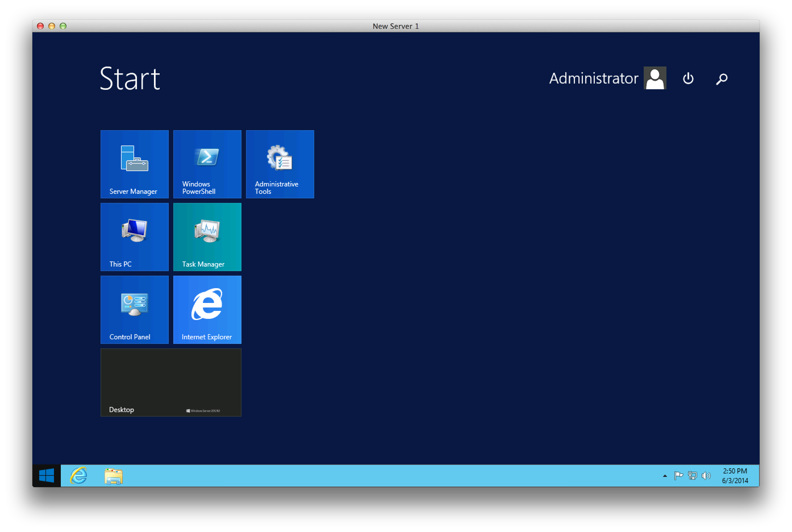The height and width of the screenshot is (532, 792).
Task: Click the power options icon
Action: (688, 78)
